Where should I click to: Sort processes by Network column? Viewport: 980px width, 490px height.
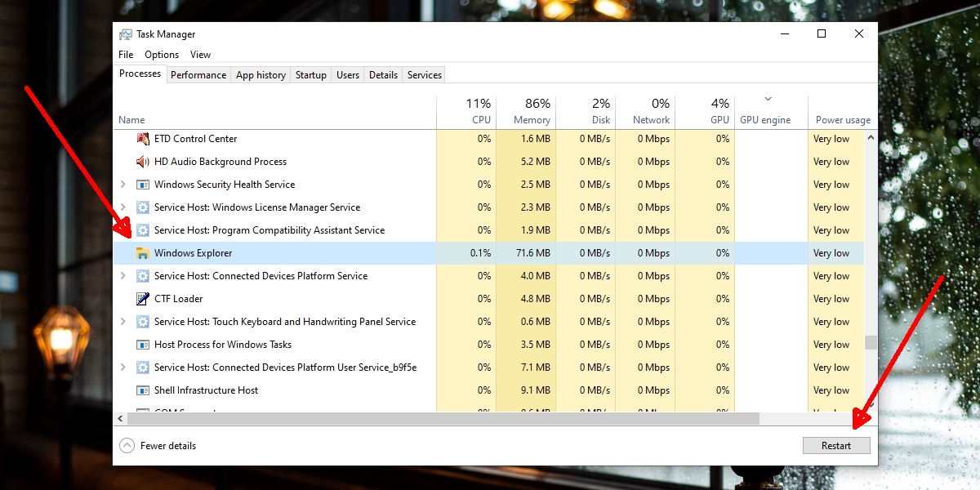pos(644,112)
